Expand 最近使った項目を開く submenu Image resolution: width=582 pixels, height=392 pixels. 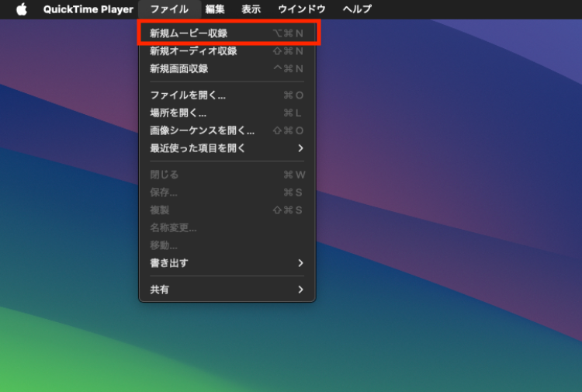[227, 148]
